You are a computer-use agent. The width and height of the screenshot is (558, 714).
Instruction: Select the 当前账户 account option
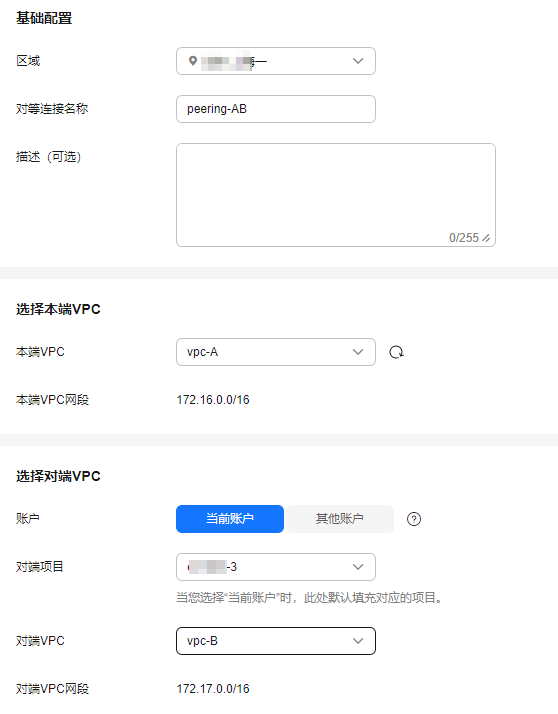pos(230,519)
